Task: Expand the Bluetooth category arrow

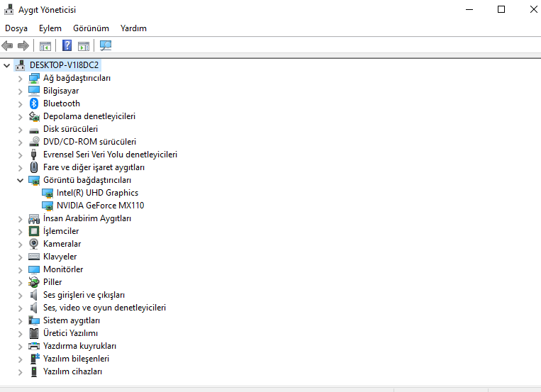Action: pos(21,104)
